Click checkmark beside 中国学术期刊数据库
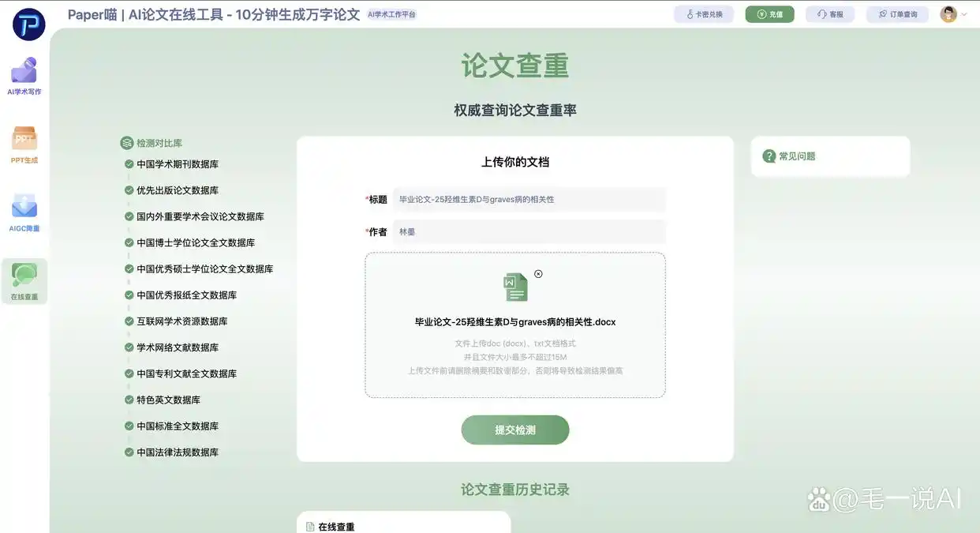 click(x=129, y=163)
